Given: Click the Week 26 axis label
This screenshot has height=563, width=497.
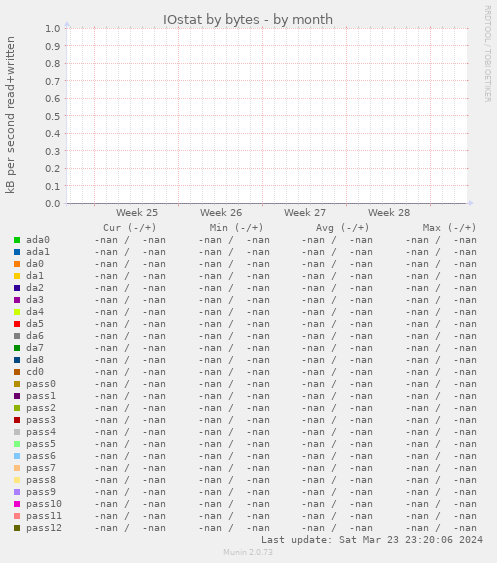Looking at the screenshot, I should [x=221, y=213].
